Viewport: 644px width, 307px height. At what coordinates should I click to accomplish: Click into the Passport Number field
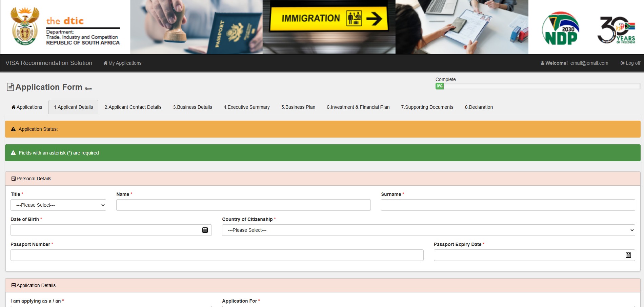(217, 255)
